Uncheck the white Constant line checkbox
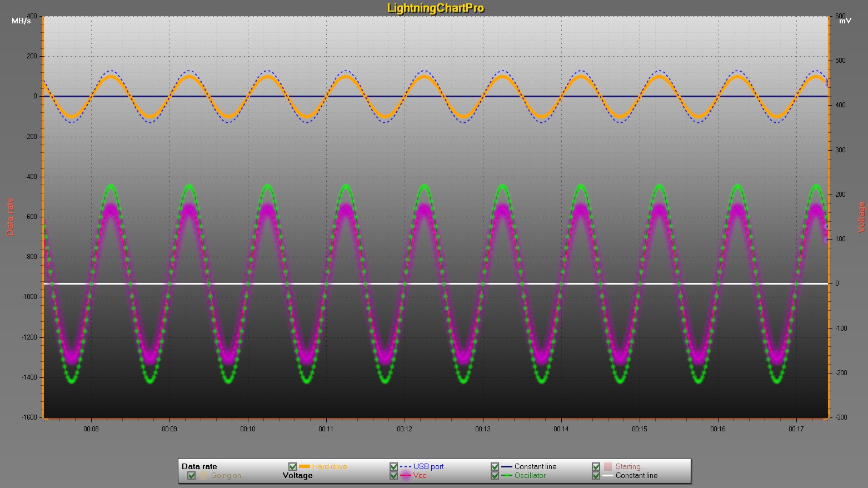Viewport: 868px width, 488px height. pos(596,475)
